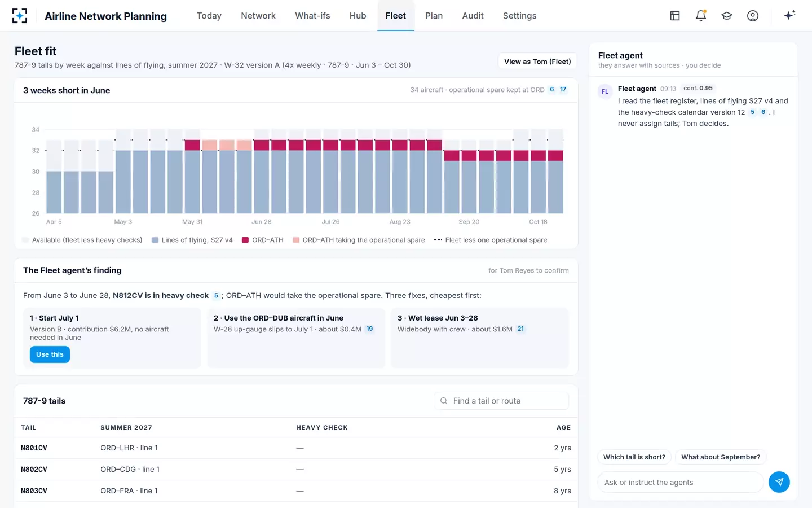The width and height of the screenshot is (812, 508).
Task: Click the Lines of flying S27 v4 legend swatch
Action: [155, 240]
